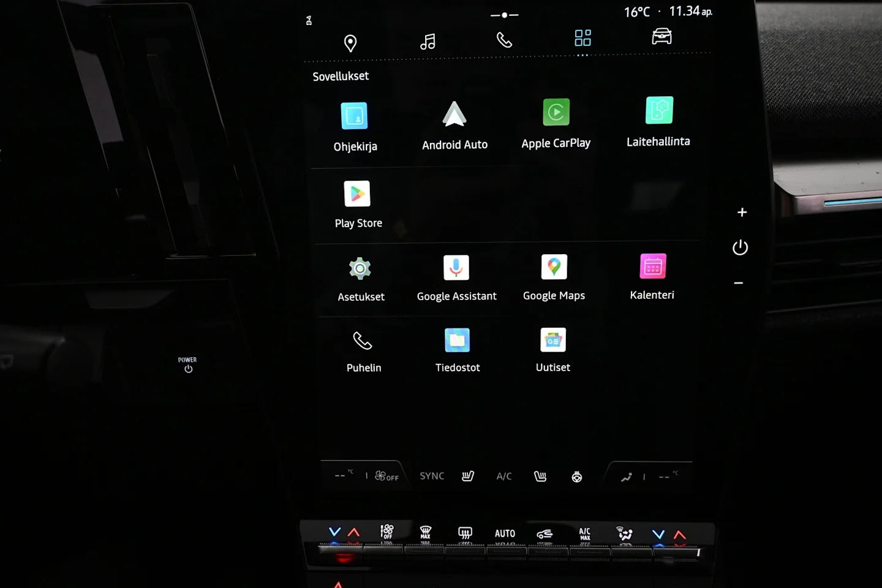Open Google Maps

tap(554, 278)
